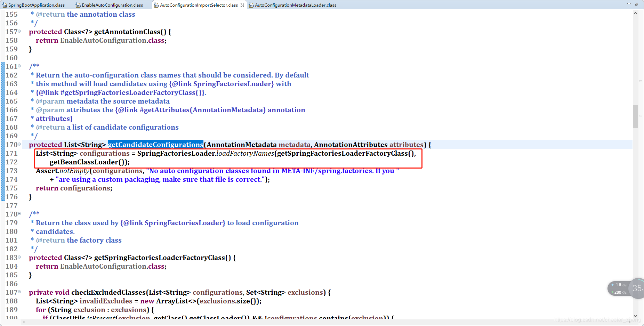The image size is (644, 326).
Task: Click the 35% floating memory ball
Action: (637, 288)
